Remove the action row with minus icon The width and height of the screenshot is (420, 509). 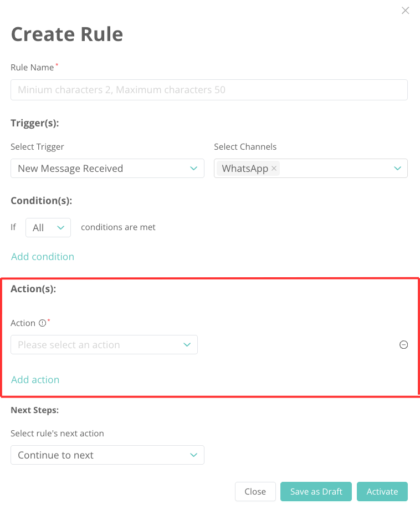coord(404,345)
